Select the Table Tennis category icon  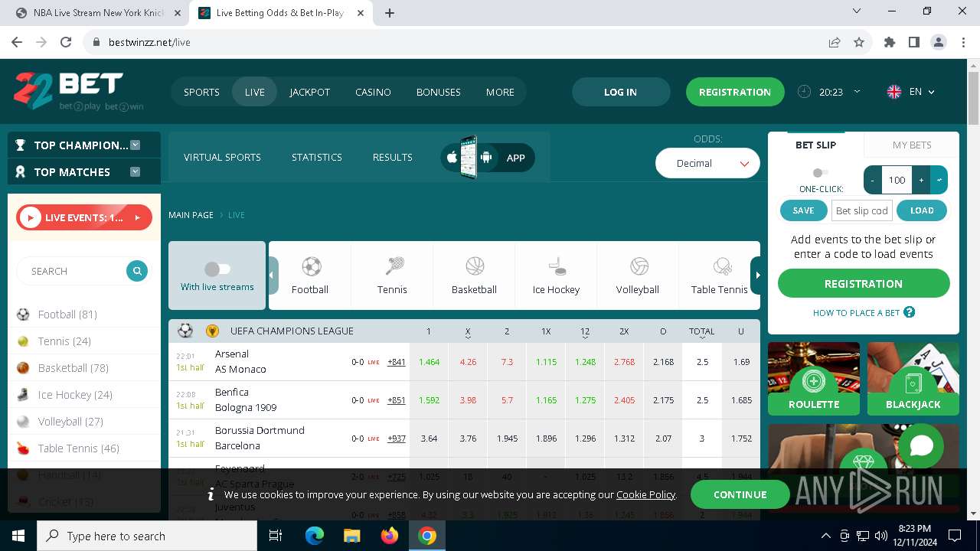tap(721, 266)
